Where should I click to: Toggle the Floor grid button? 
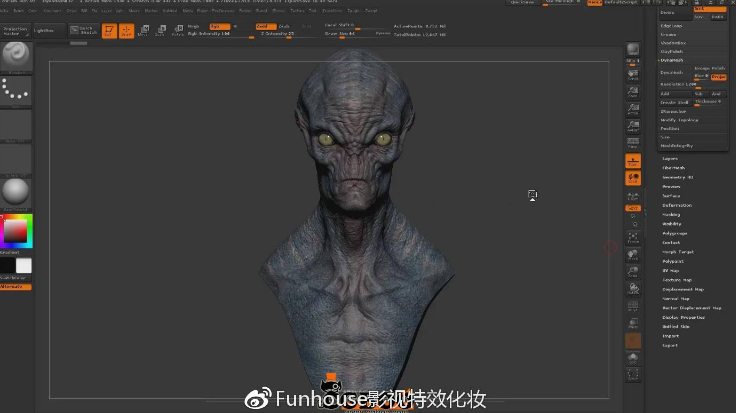click(x=633, y=161)
